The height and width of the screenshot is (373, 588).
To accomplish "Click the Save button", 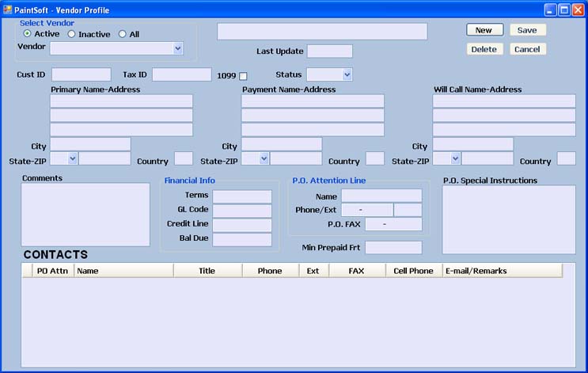I will coord(528,30).
